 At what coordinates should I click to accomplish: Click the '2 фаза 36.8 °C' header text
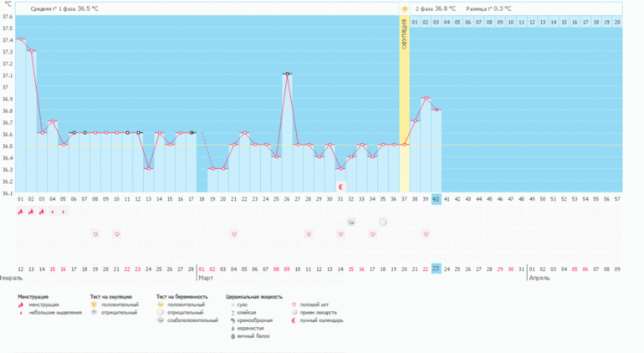click(436, 8)
